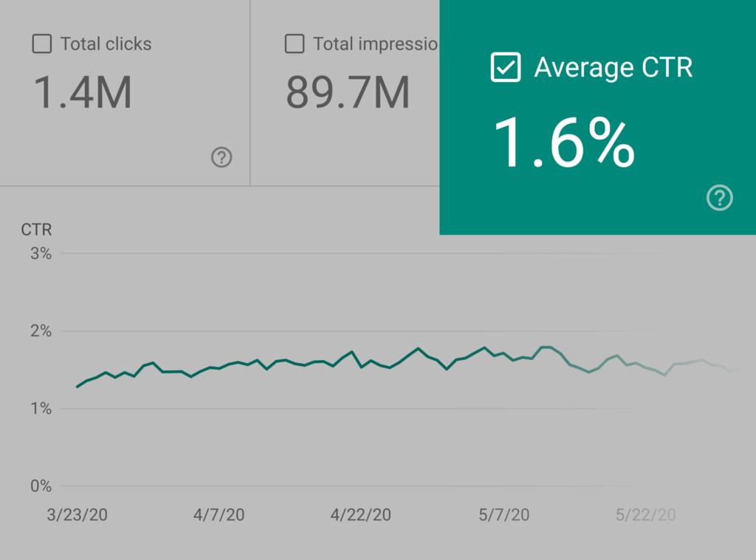Select the 4/22/20 date on the x-axis

[x=361, y=514]
